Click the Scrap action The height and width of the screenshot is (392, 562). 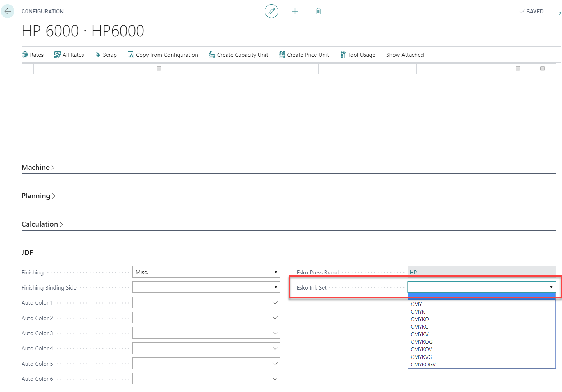coord(106,55)
